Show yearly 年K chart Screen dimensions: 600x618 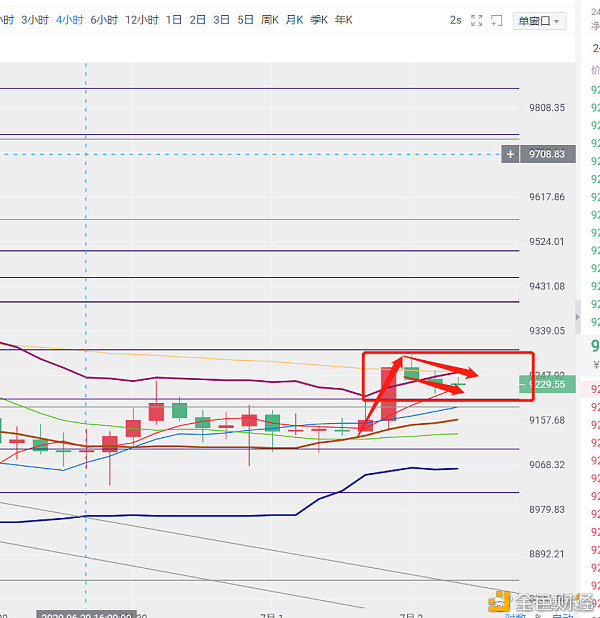click(343, 20)
